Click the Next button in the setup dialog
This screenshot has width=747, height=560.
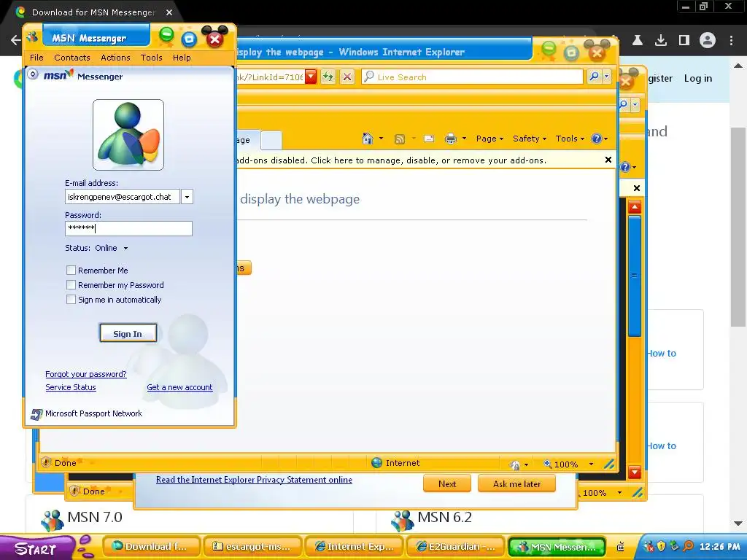tap(447, 484)
